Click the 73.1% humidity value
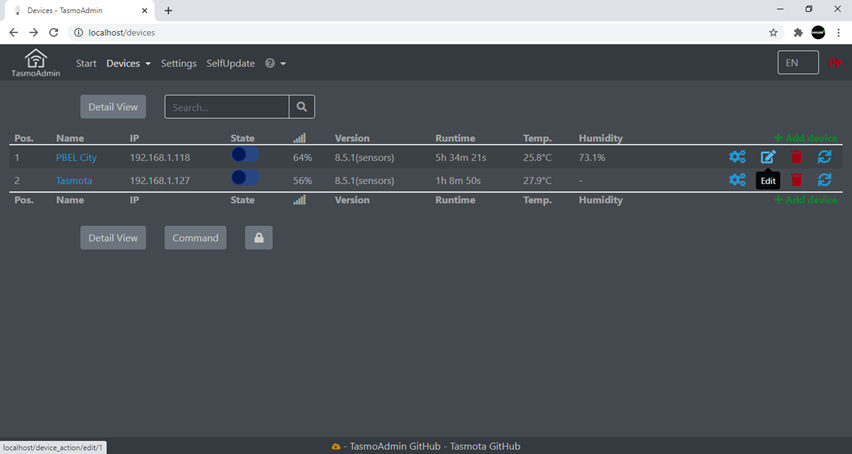Screen dimensions: 852x454 click(592, 157)
